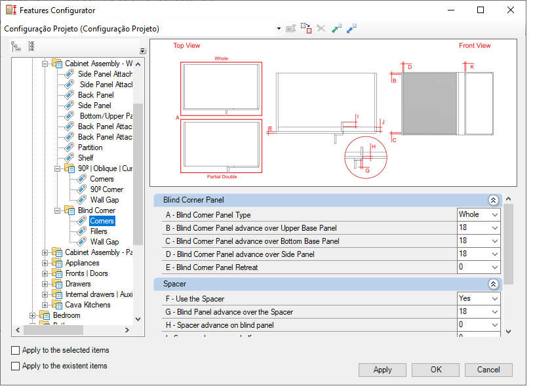The image size is (533, 392).
Task: Open the Configuração Projeto configuration dropdown
Action: (x=279, y=29)
